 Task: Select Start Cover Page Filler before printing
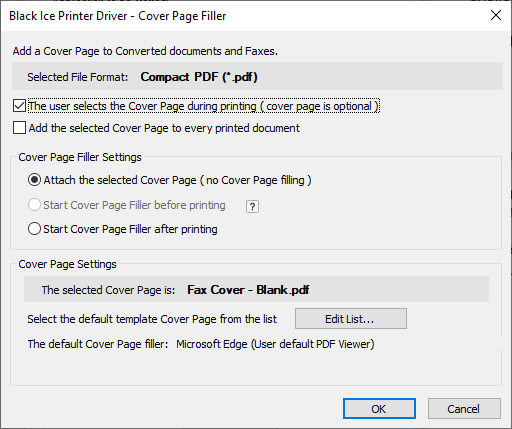34,205
